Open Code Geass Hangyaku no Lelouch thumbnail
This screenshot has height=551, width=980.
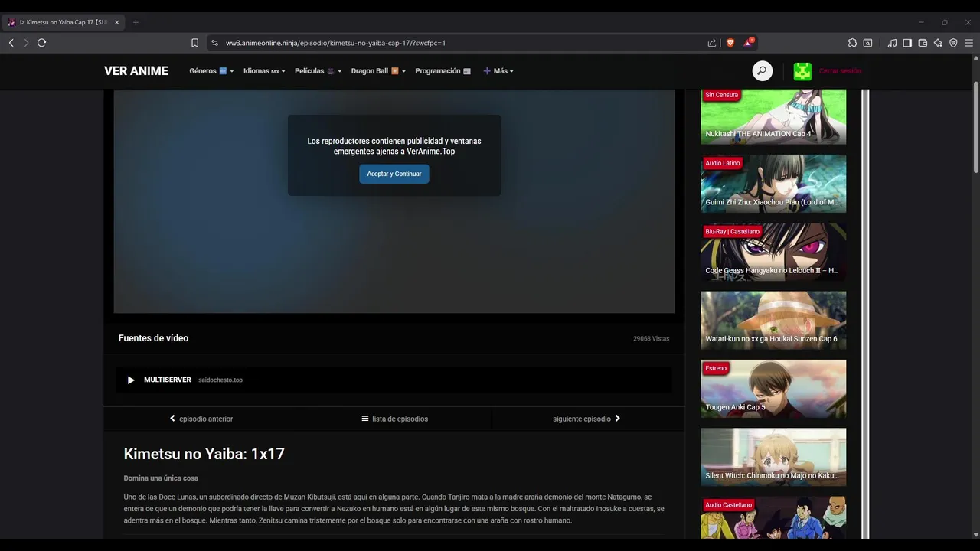coord(773,252)
